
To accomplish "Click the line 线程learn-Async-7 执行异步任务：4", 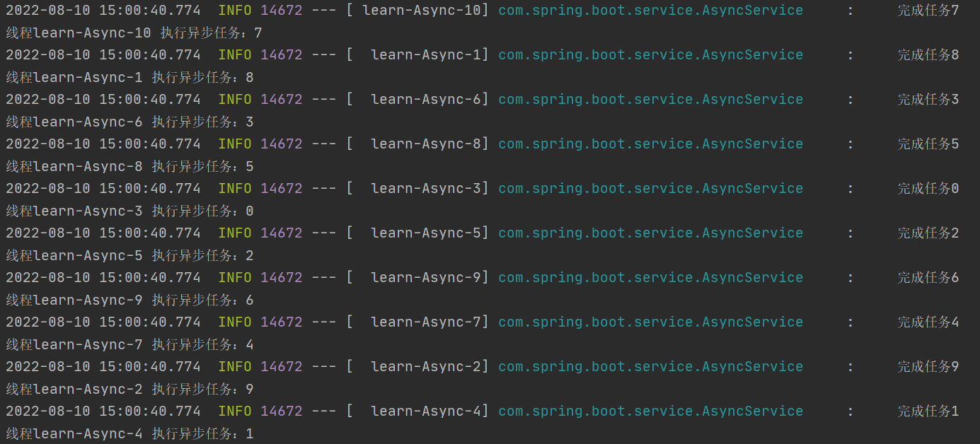I will pyautogui.click(x=129, y=345).
